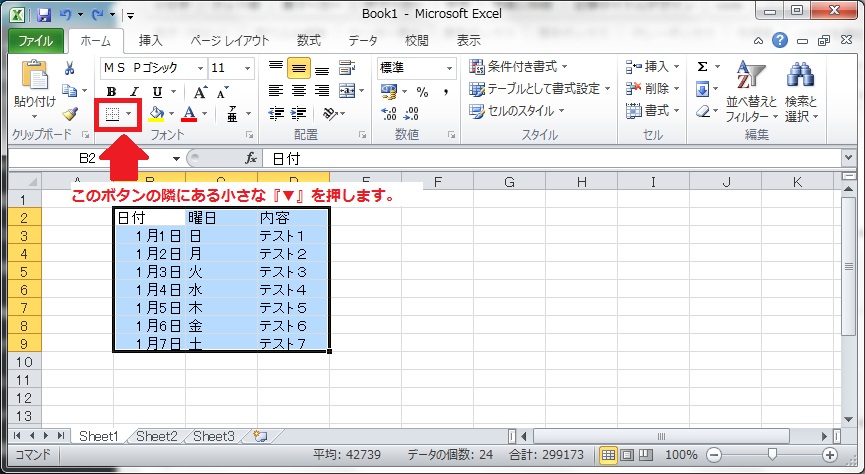
Task: Decrease decimal places
Action: point(412,114)
